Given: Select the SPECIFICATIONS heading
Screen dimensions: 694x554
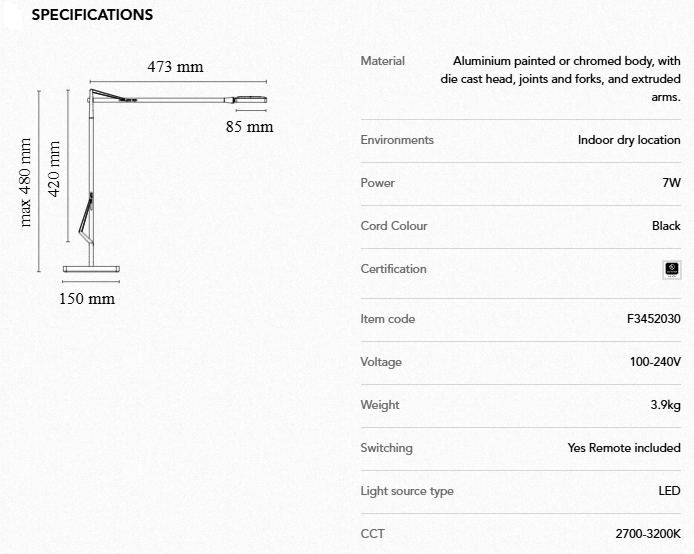Looking at the screenshot, I should pyautogui.click(x=92, y=15).
